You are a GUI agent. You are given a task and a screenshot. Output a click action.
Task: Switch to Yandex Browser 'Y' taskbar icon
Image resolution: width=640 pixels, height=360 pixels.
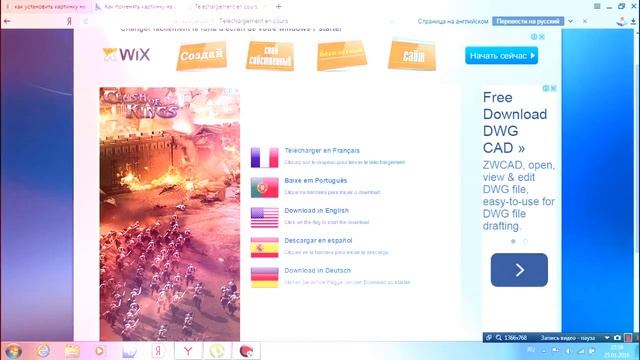point(188,351)
